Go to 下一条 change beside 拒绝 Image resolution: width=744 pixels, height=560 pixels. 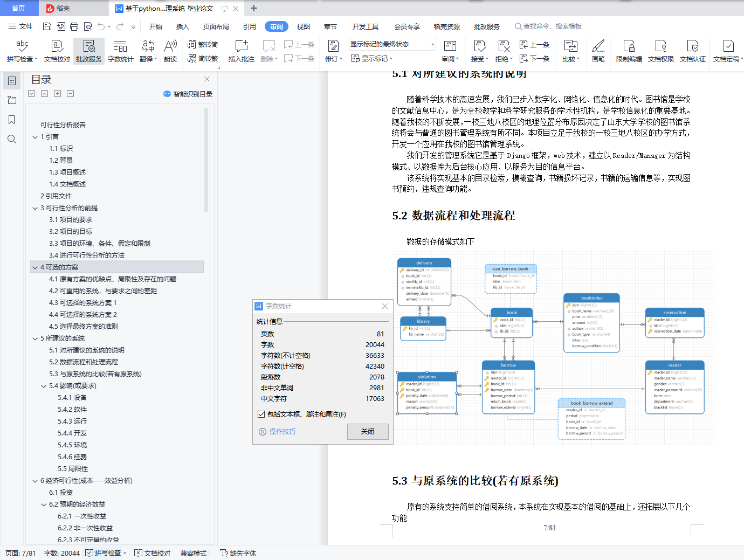coord(534,58)
